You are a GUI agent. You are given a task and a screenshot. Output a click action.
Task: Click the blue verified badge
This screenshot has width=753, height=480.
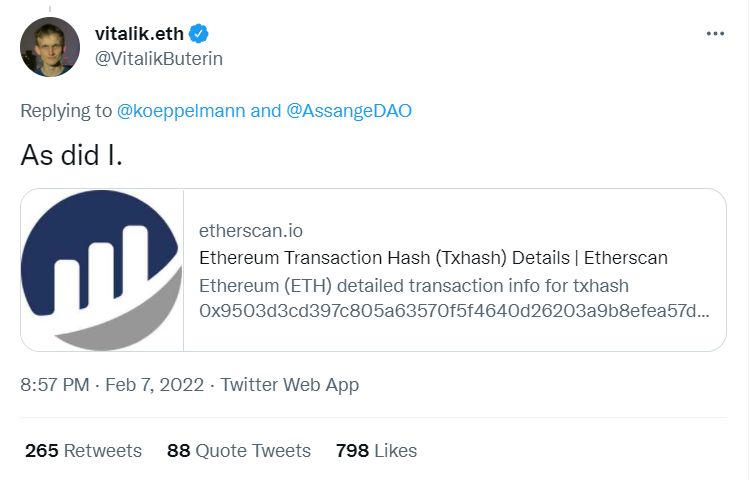tap(199, 33)
